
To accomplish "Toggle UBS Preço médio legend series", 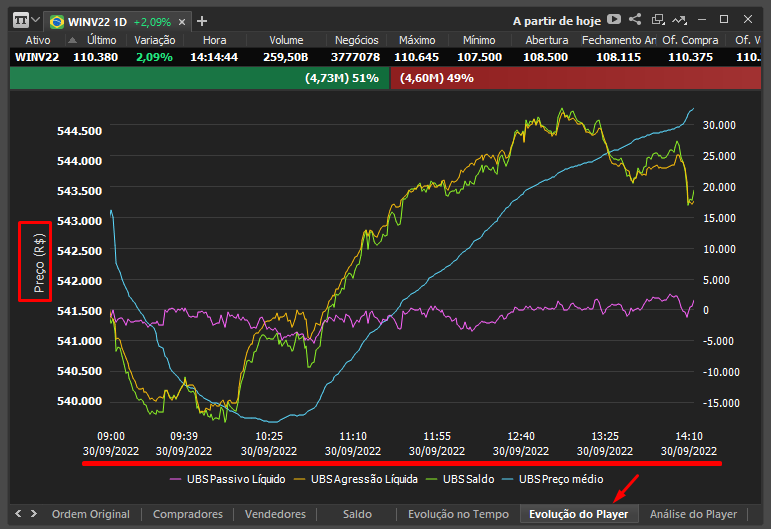I will [x=553, y=479].
